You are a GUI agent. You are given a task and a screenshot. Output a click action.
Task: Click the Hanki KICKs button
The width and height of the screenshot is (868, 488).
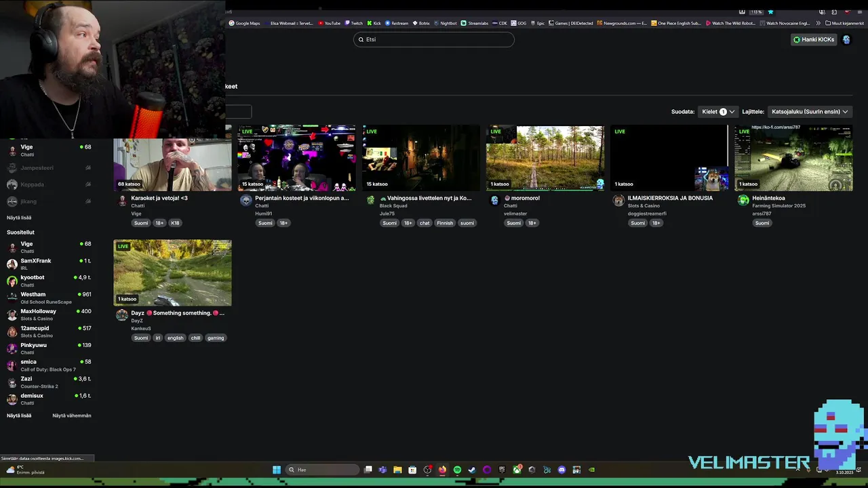[814, 39]
